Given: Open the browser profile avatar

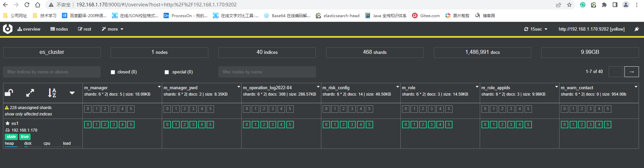Looking at the screenshot, I should click(x=626, y=5).
